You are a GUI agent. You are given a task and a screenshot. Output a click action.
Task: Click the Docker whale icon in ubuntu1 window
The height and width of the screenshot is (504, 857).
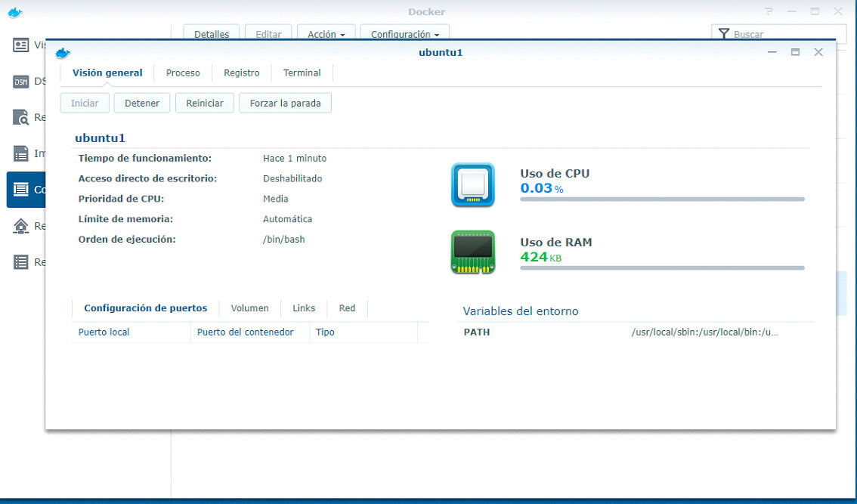[x=63, y=53]
